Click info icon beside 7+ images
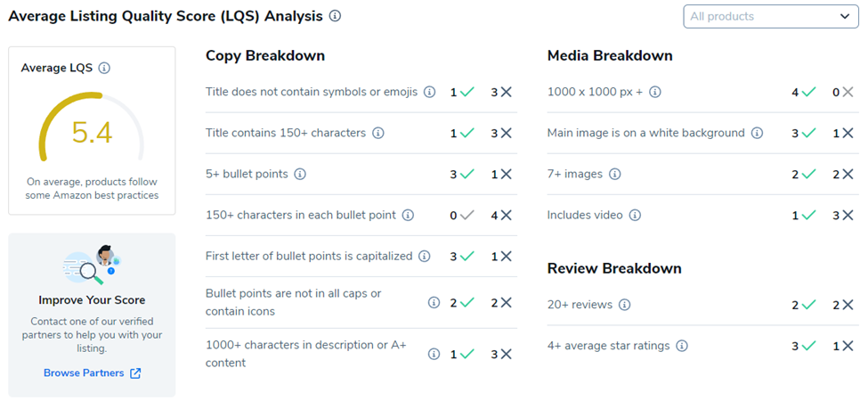This screenshot has width=868, height=401. pos(614,174)
